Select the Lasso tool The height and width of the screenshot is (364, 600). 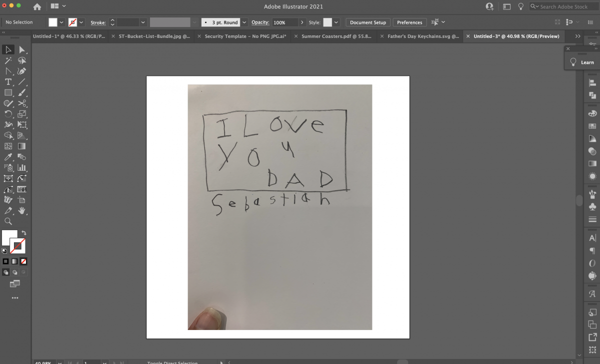coord(22,60)
